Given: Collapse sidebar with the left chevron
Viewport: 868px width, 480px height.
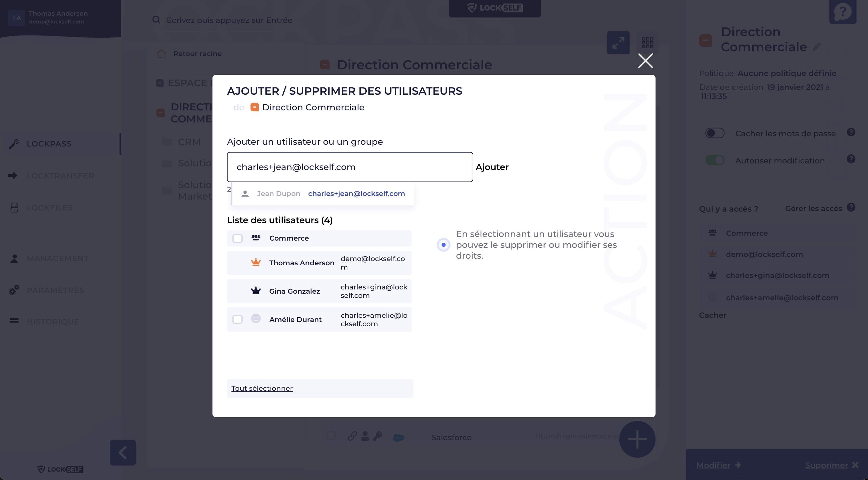Looking at the screenshot, I should point(123,452).
